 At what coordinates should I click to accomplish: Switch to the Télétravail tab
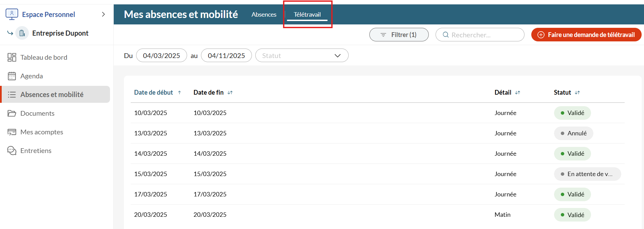click(307, 15)
